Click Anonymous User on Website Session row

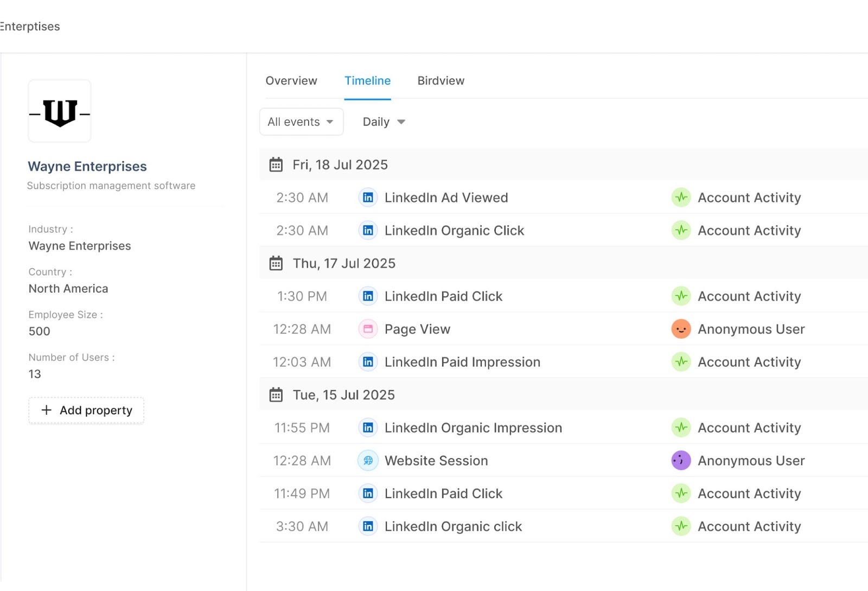pyautogui.click(x=751, y=461)
